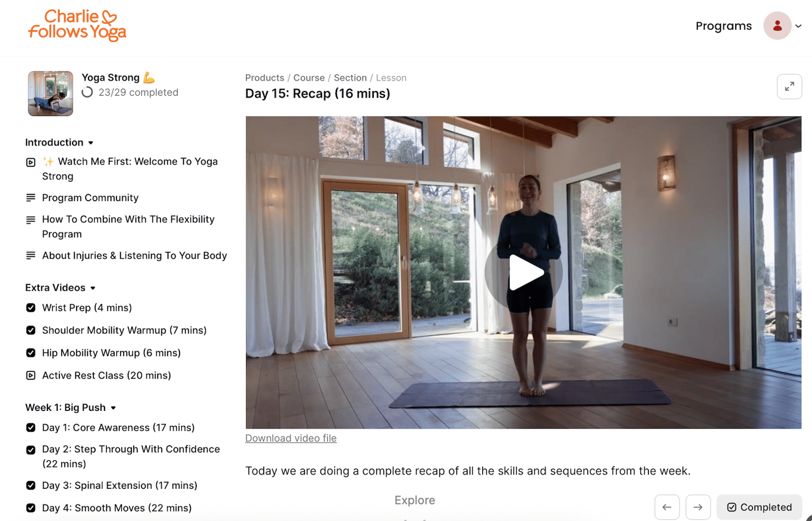Open the Yoga Strong course thumbnail
Image resolution: width=812 pixels, height=521 pixels.
click(x=51, y=93)
